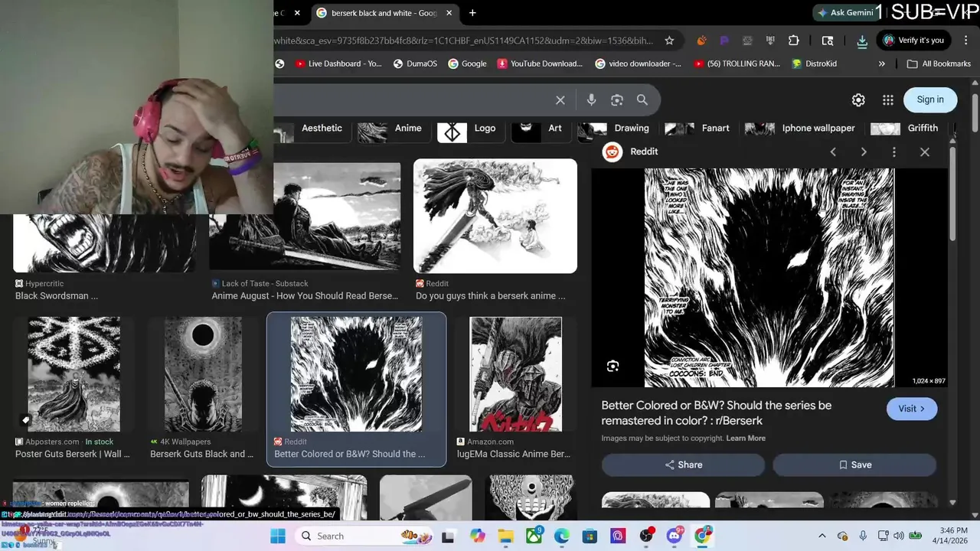Open the DumaOS bookmark
This screenshot has height=551, width=980.
click(x=414, y=64)
